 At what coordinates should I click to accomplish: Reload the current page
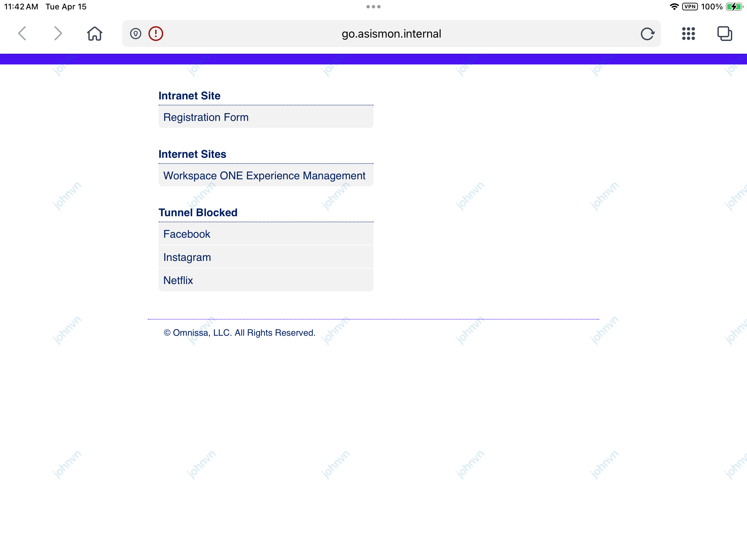coord(647,34)
